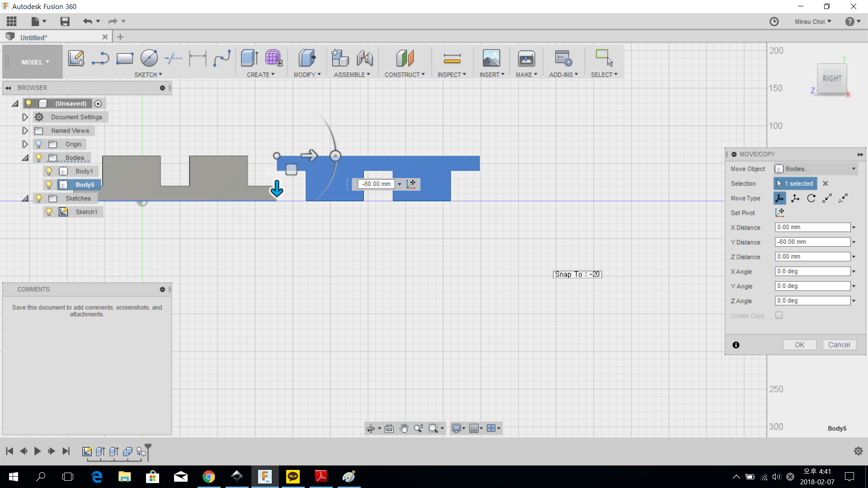Pick the Rectangle sketch tool
This screenshot has height=488, width=868.
tap(124, 58)
